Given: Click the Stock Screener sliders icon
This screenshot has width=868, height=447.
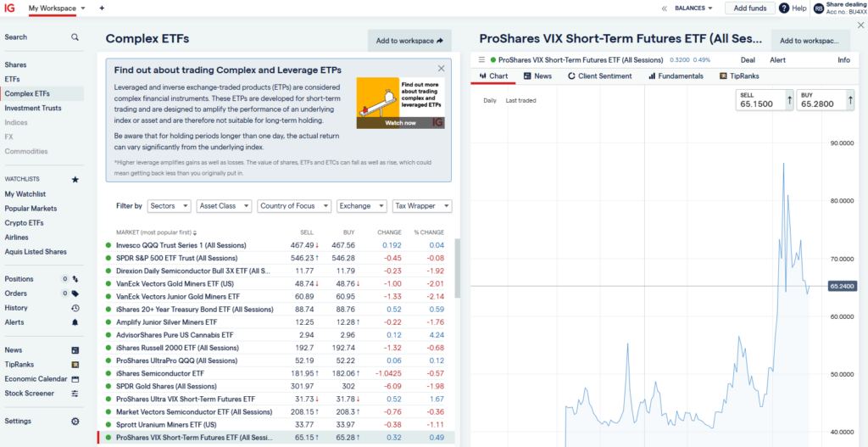Looking at the screenshot, I should [75, 394].
